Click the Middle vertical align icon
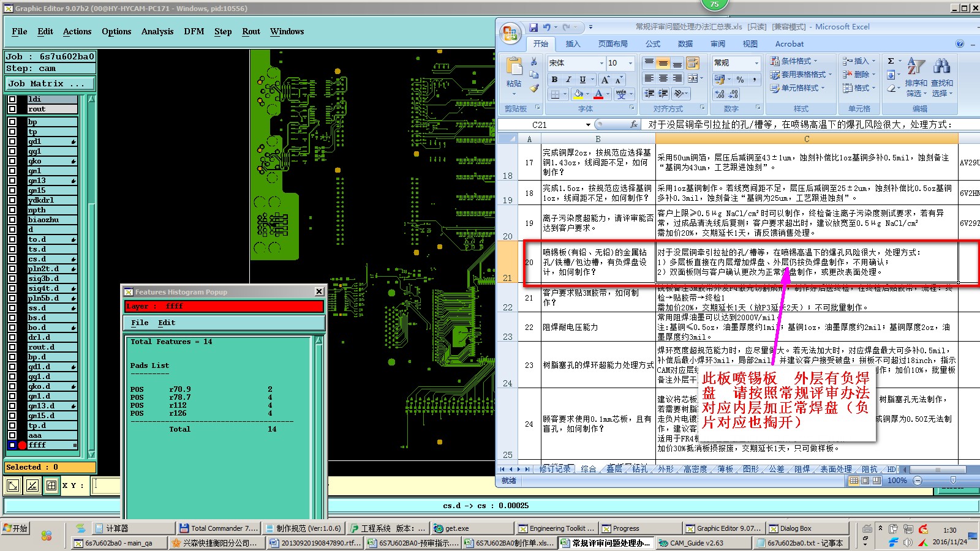This screenshot has height=551, width=980. (663, 63)
